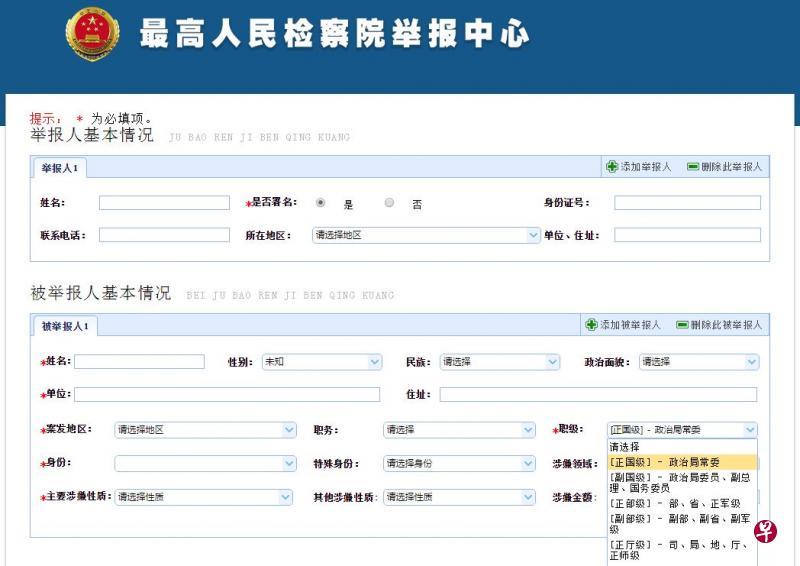Select 否 radio for 是否署名
The width and height of the screenshot is (800, 566).
pyautogui.click(x=389, y=203)
